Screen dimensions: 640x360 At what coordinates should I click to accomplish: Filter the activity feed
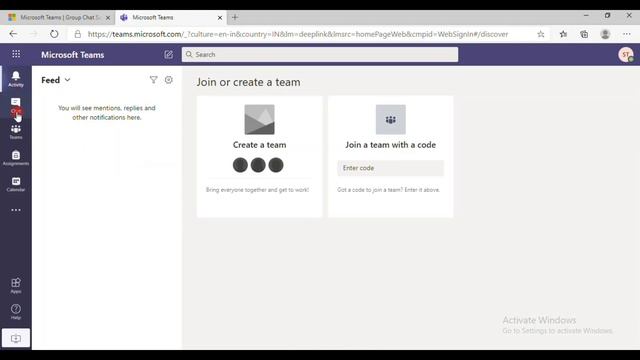pos(153,80)
